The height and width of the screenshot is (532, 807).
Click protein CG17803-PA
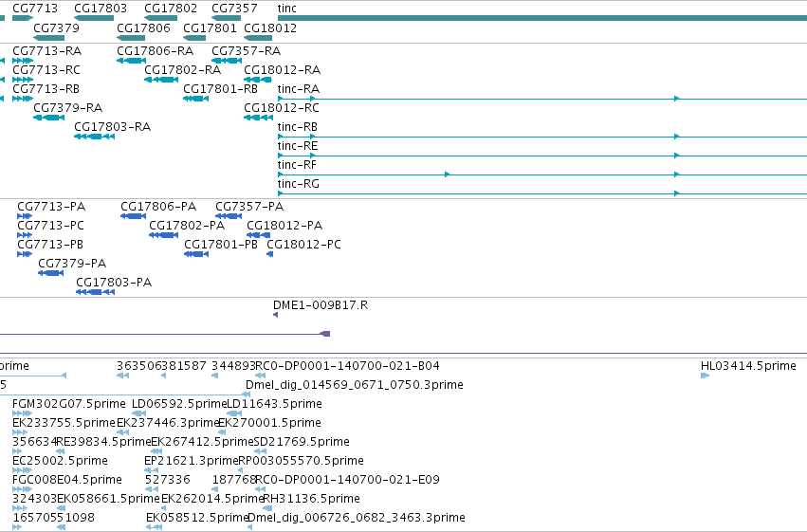click(114, 283)
